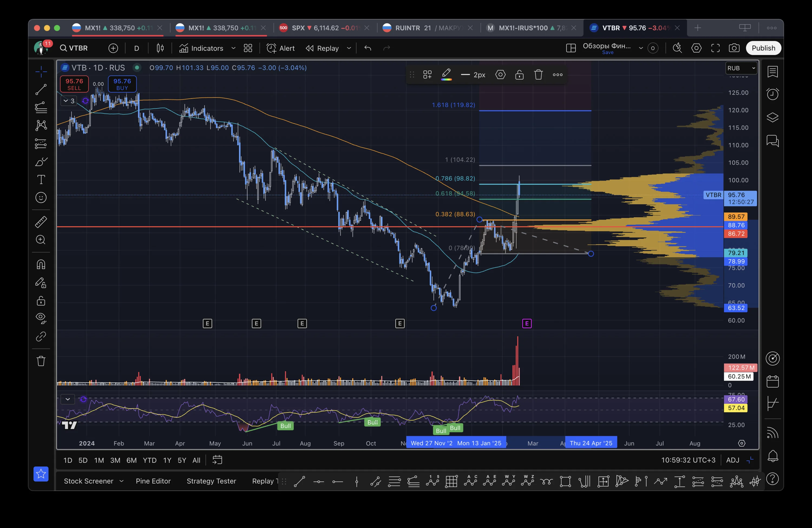Open the D interval selector
812x528 pixels.
[136, 48]
